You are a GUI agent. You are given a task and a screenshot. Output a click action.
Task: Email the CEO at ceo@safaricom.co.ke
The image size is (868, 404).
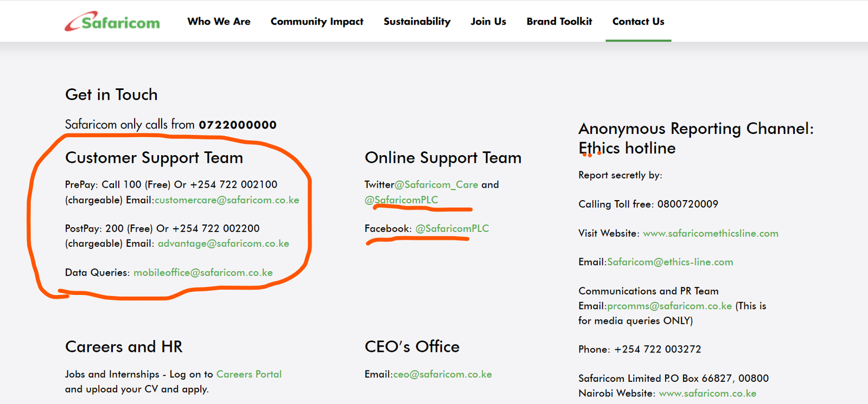pos(443,374)
